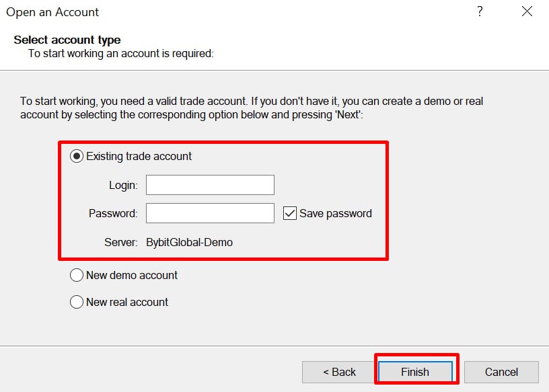Choose the New demo account radio button
549x392 pixels.
click(76, 275)
